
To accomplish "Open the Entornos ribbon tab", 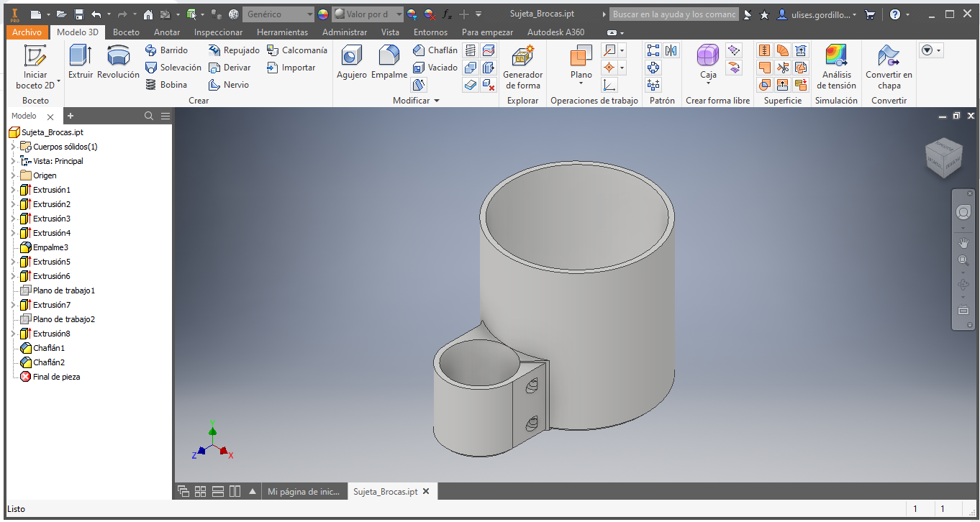I will [x=430, y=32].
